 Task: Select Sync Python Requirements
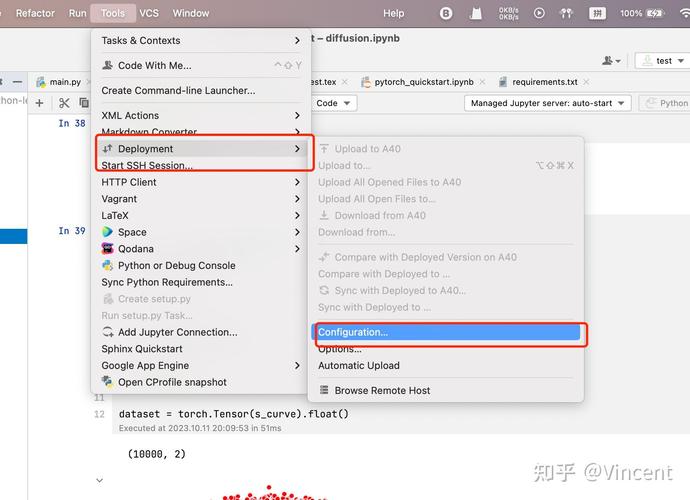[201, 283]
